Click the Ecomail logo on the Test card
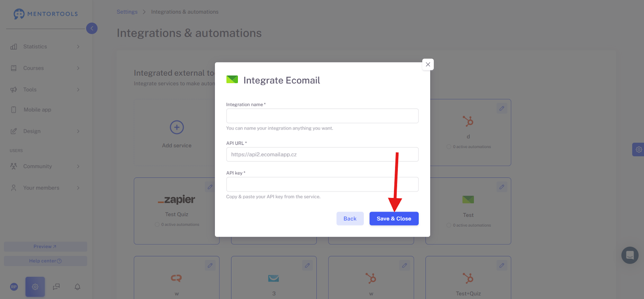The height and width of the screenshot is (299, 644). 468,199
